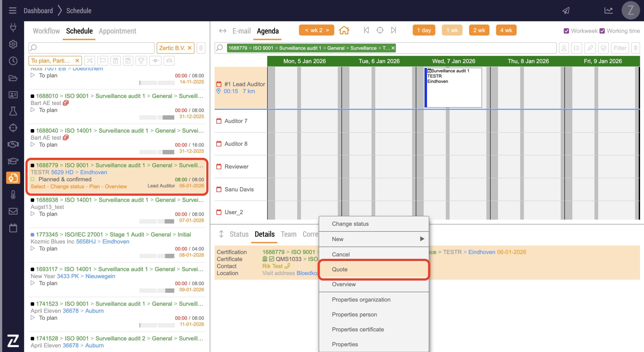Disable the Working time checkbox

tap(602, 31)
